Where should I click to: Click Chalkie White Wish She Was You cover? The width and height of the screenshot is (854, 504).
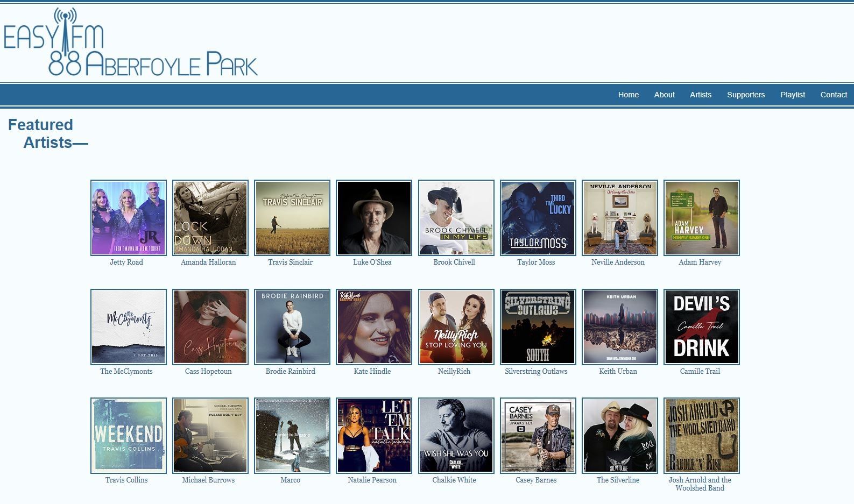click(x=456, y=436)
